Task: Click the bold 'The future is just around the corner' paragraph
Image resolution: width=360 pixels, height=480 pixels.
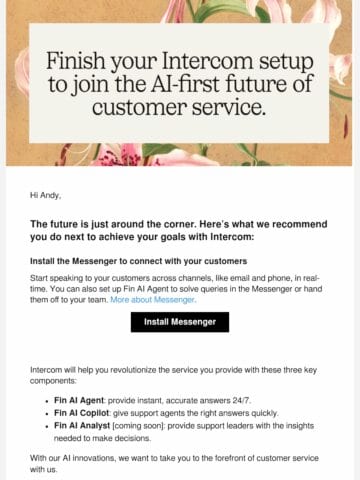Action: [x=179, y=230]
